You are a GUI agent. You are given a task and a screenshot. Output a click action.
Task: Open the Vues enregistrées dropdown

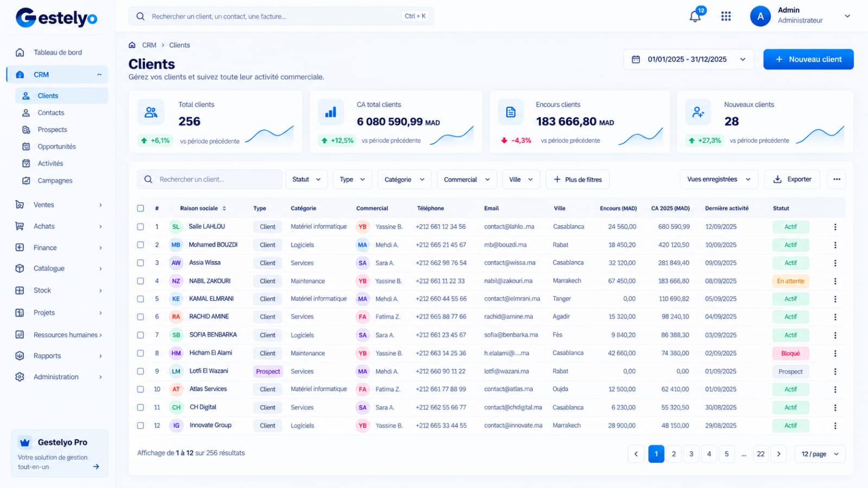pyautogui.click(x=719, y=179)
